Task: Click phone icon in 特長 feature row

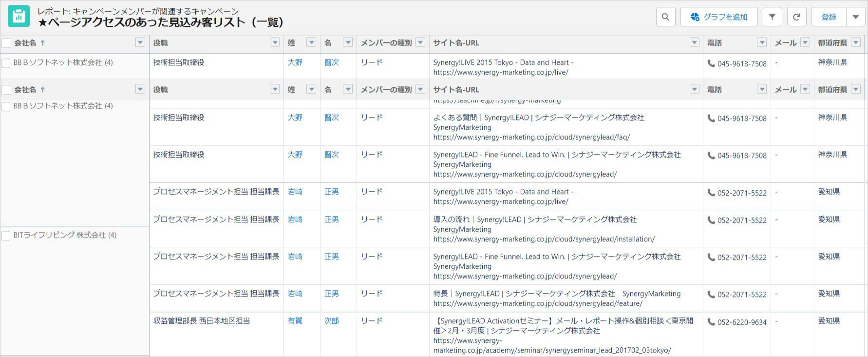Action: point(711,294)
